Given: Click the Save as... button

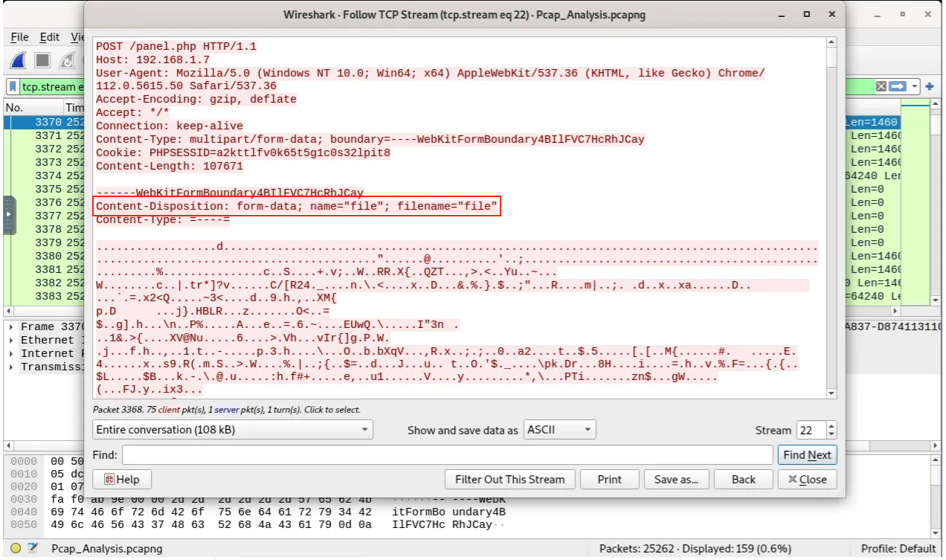Looking at the screenshot, I should point(676,480).
